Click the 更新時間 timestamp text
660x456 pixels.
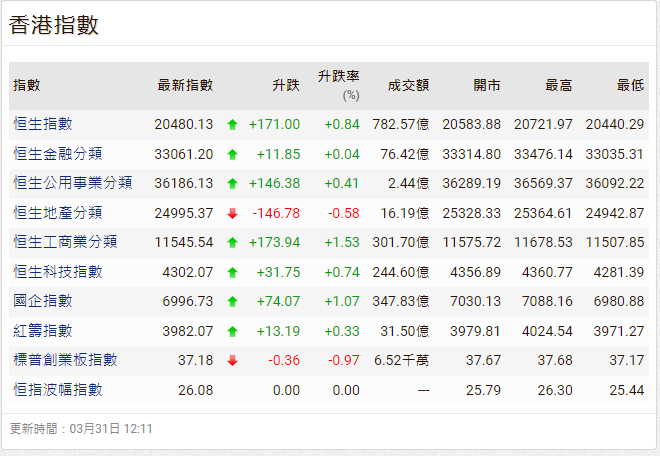pos(81,428)
